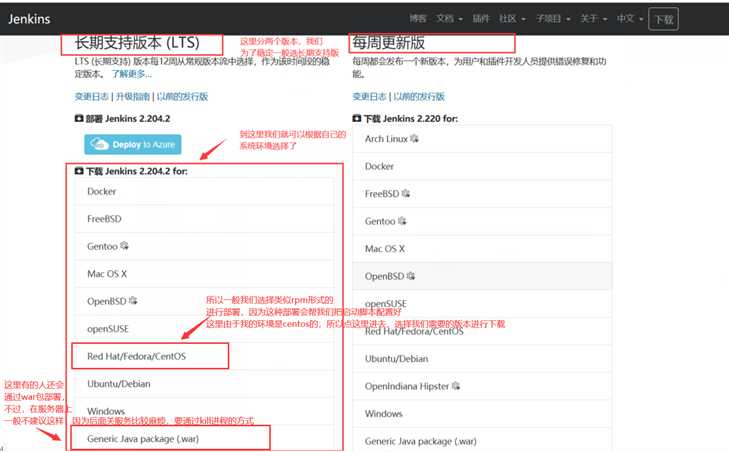Select Mac OS X in weekly list
The image size is (729, 452).
pyautogui.click(x=482, y=249)
